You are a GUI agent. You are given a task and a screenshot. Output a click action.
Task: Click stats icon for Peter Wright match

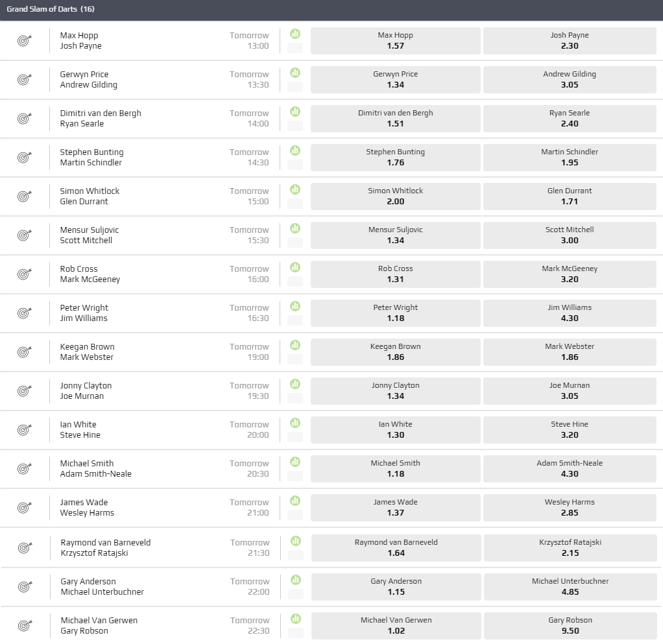click(295, 306)
